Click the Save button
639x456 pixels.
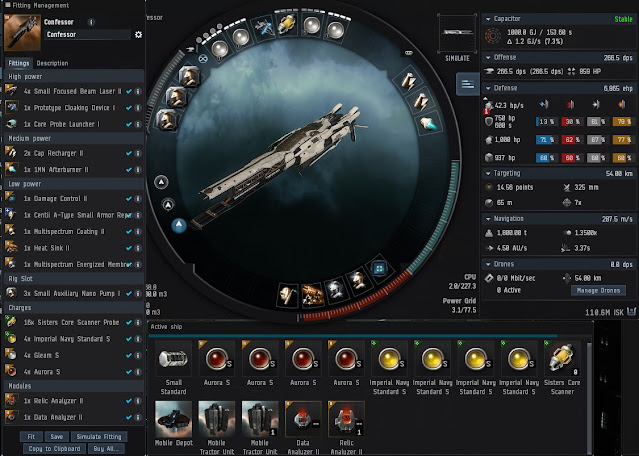coord(57,436)
